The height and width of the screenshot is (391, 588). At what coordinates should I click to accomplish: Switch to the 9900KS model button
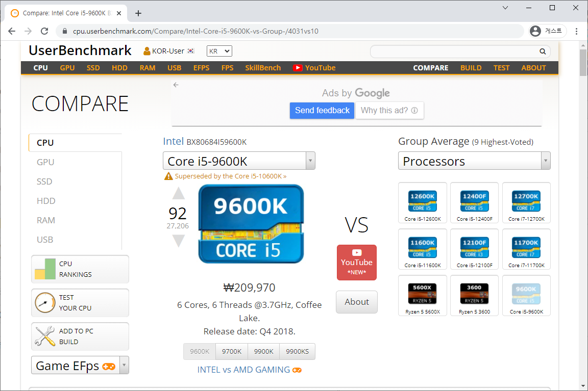(x=298, y=351)
